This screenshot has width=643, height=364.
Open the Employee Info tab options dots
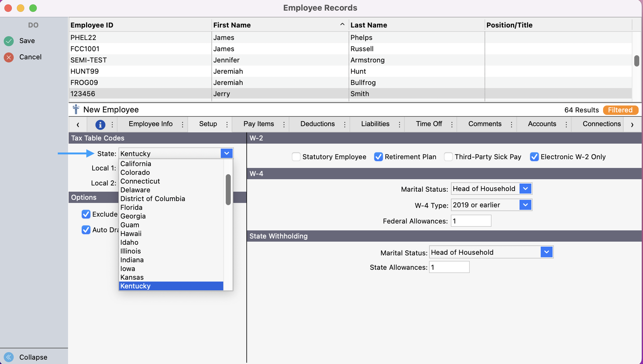click(182, 125)
